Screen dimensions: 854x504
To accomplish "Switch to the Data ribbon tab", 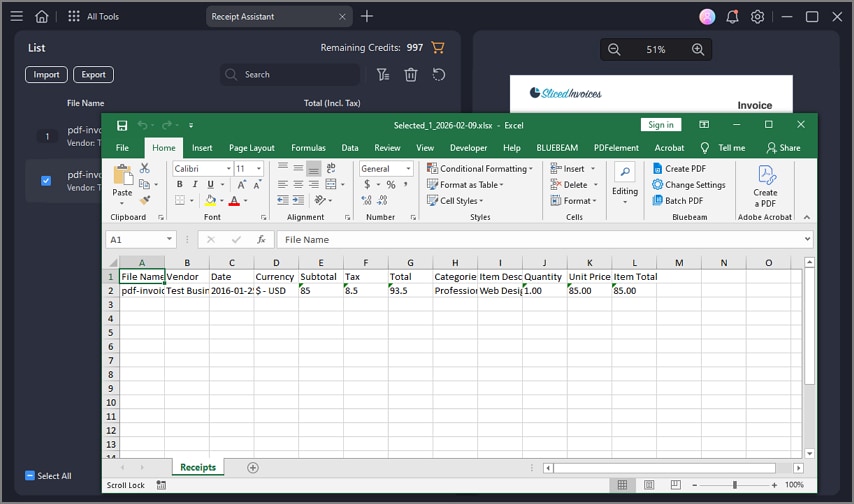I will pyautogui.click(x=350, y=148).
